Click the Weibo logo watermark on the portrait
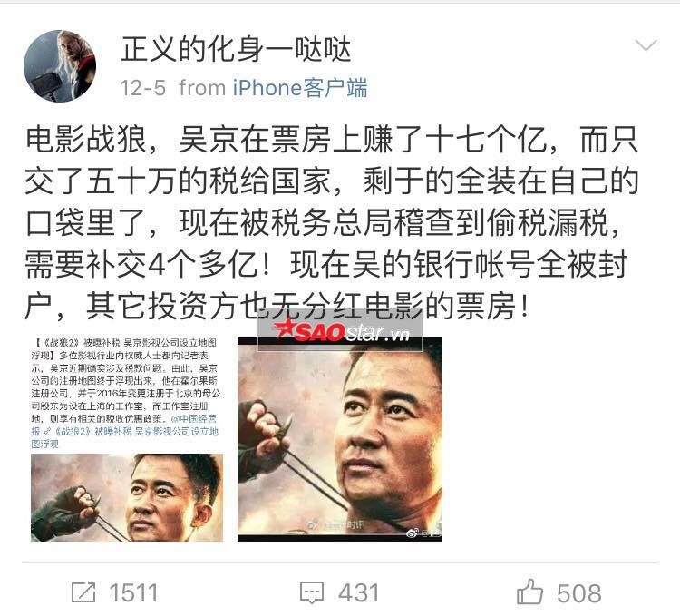 tap(412, 533)
